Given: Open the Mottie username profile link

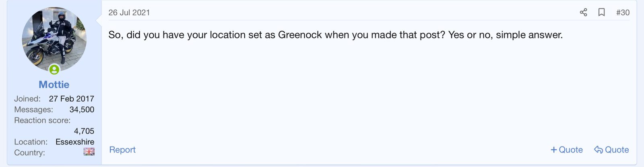Looking at the screenshot, I should click(x=54, y=85).
